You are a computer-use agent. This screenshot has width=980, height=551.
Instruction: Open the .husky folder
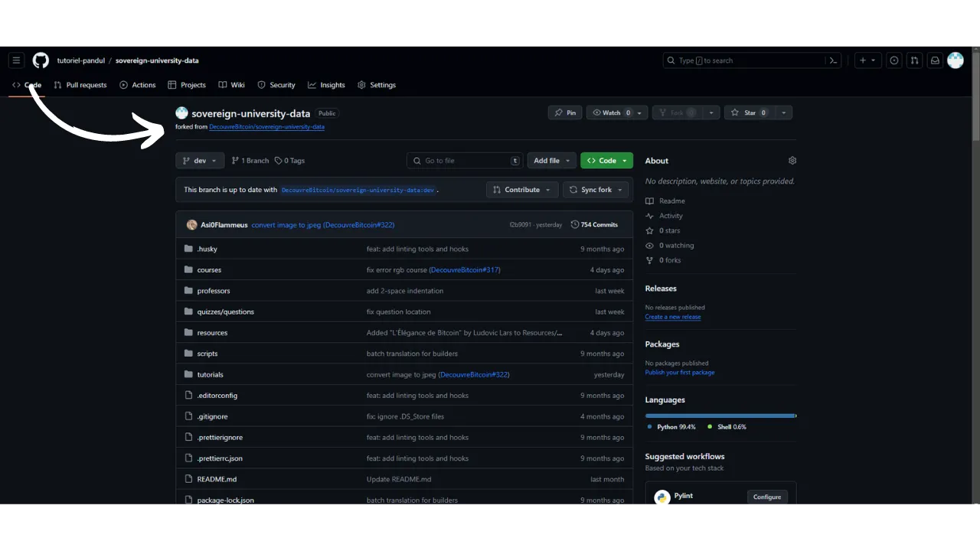[207, 249]
